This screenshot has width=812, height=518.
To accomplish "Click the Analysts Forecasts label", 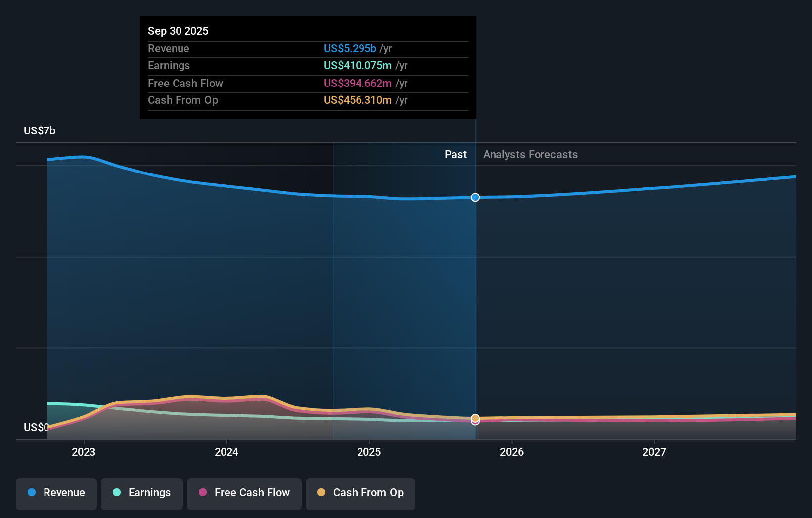I will tap(530, 154).
